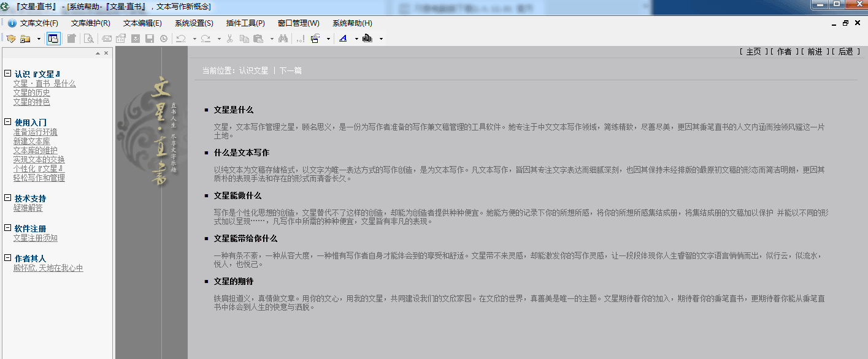Viewport: 868px width, 359px height.
Task: Open the 作者 link at top right
Action: point(784,52)
